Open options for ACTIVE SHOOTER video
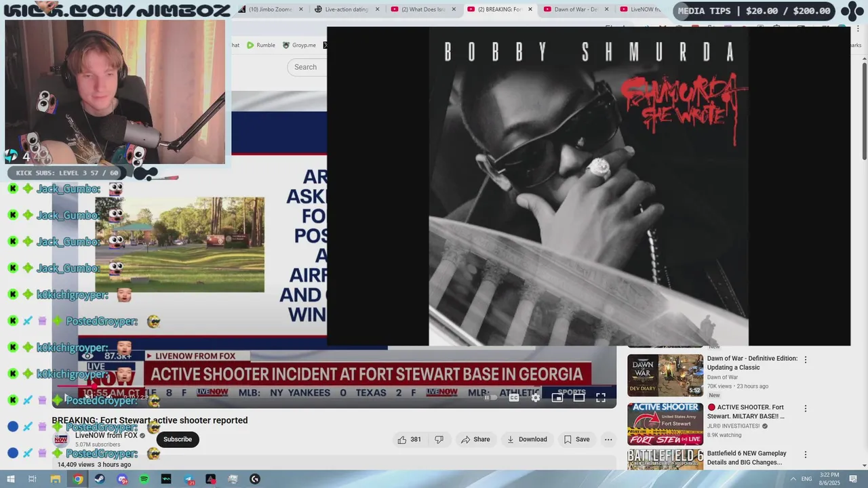 806,409
